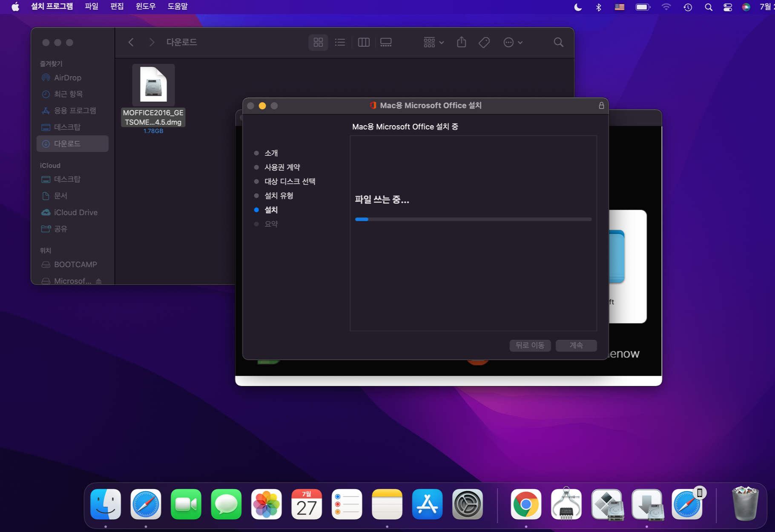Open Google Chrome from Dock

526,504
